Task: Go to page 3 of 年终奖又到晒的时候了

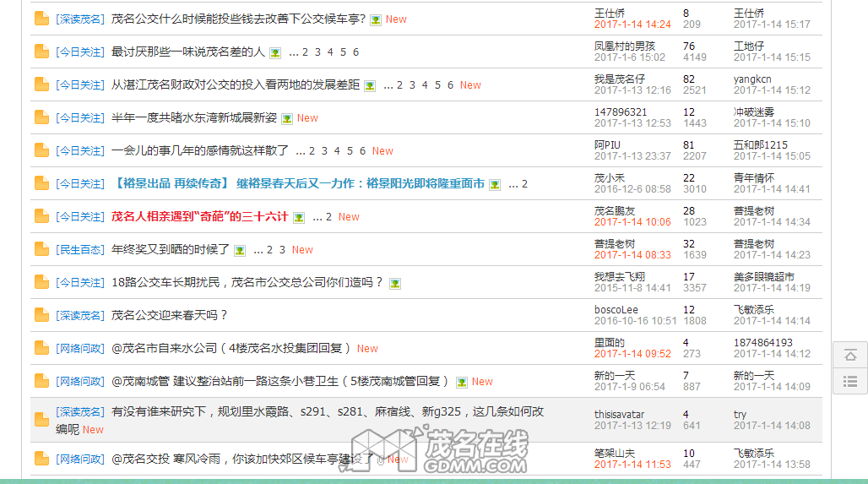Action: (x=282, y=250)
